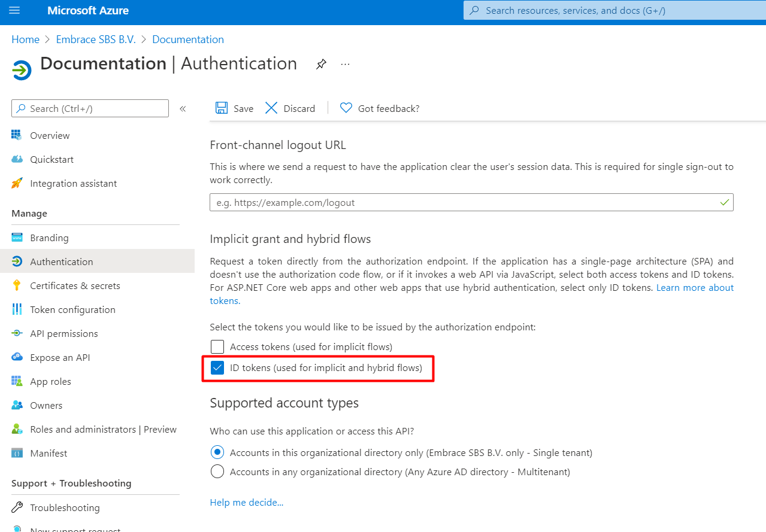Viewport: 766px width, 532px height.
Task: Click the Token configuration bars icon
Action: pyautogui.click(x=17, y=309)
